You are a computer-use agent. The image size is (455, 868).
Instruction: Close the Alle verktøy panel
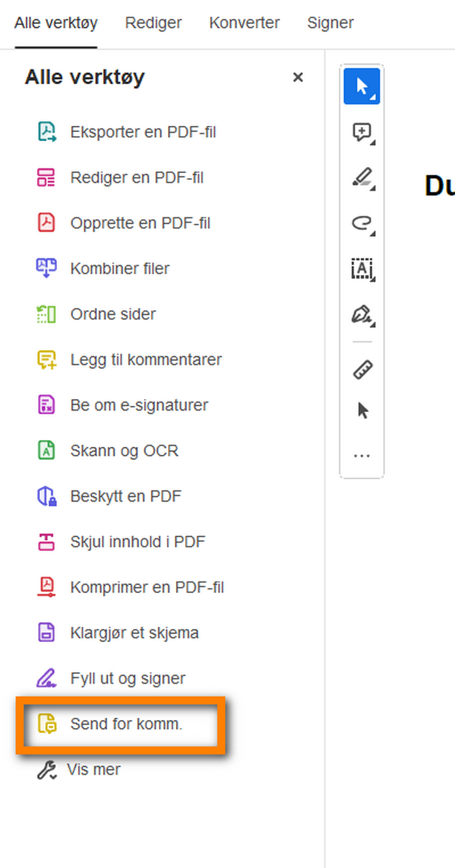point(298,77)
